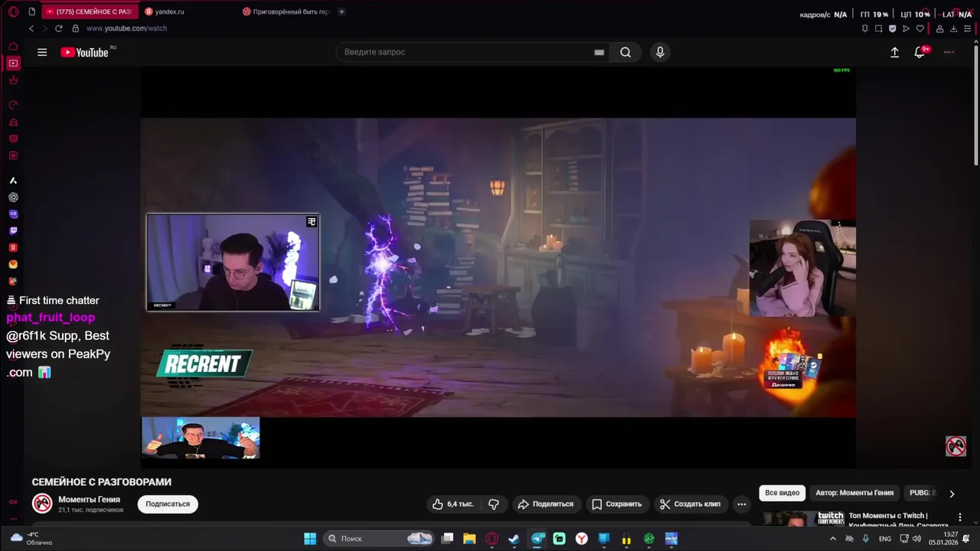Open the on-screen keyboard icon in search box
The image size is (980, 551).
[599, 52]
